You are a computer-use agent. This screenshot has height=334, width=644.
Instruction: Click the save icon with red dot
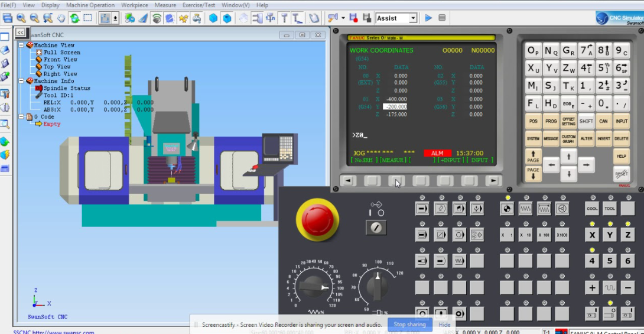pos(353,18)
